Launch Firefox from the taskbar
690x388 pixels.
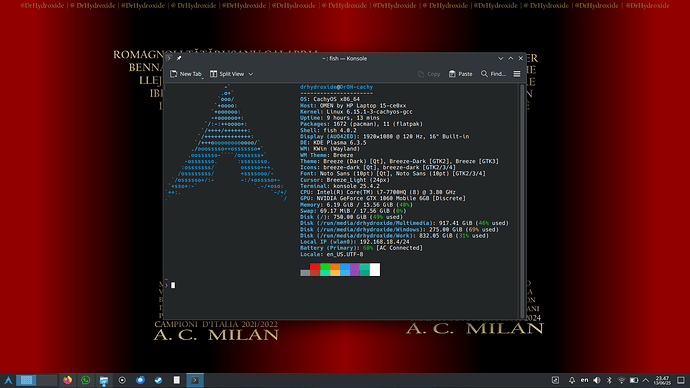[x=67, y=380]
